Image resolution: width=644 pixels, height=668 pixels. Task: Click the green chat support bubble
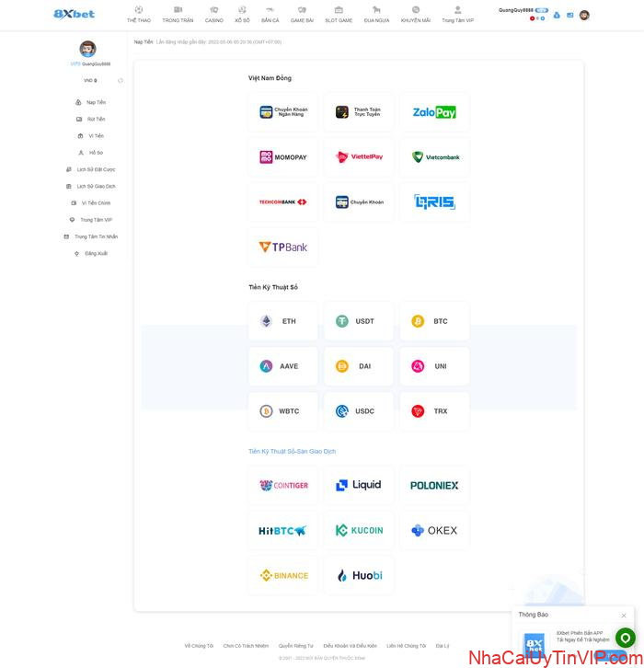click(626, 638)
